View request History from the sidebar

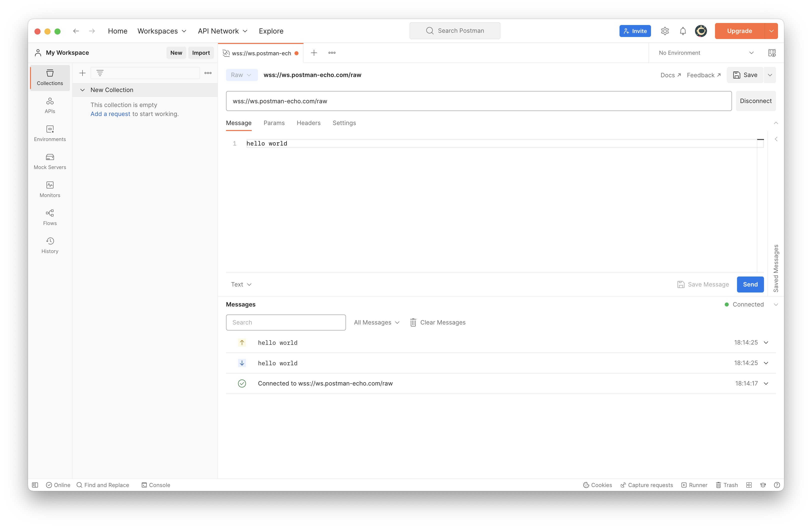pos(50,245)
